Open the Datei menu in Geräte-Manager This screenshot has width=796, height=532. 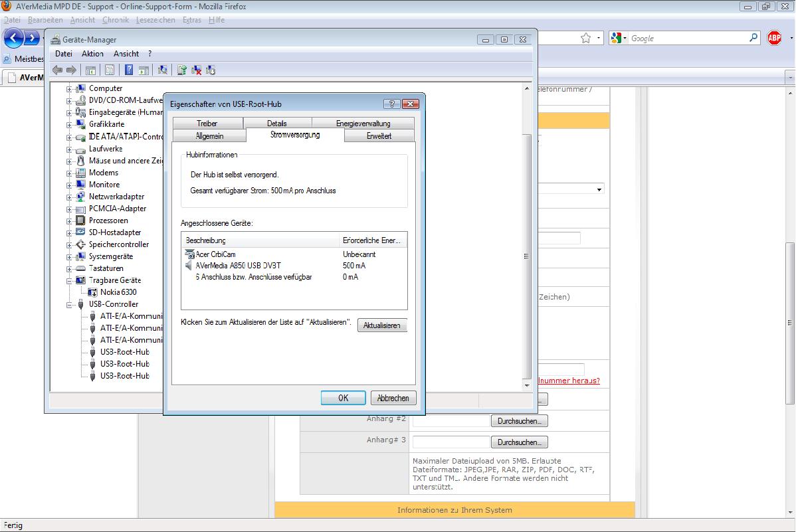(x=64, y=54)
